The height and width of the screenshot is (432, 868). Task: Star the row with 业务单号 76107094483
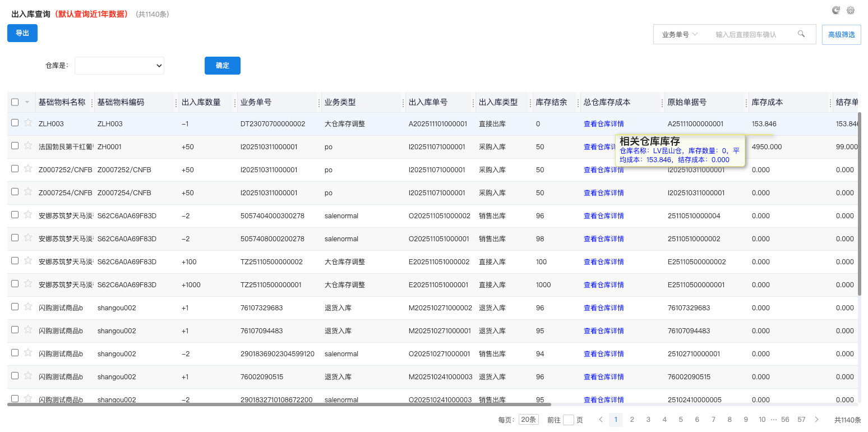click(28, 330)
